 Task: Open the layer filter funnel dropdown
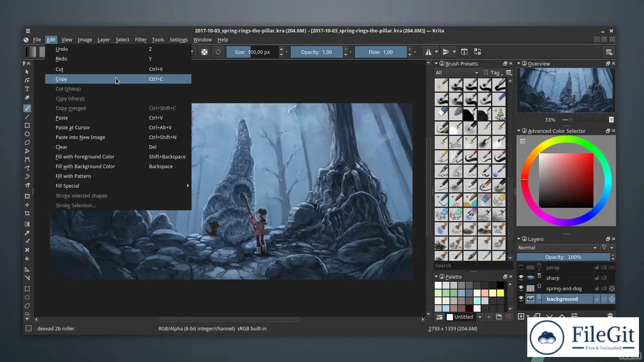pos(608,247)
